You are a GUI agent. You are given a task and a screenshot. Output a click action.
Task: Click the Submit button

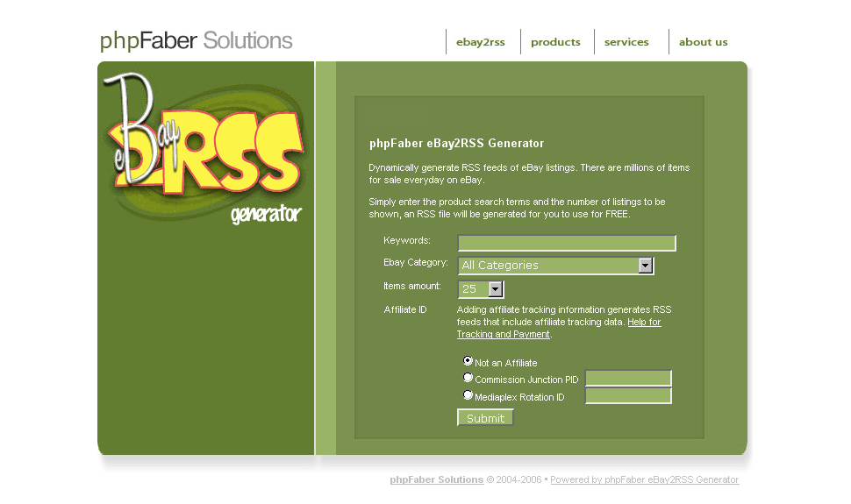[x=485, y=418]
